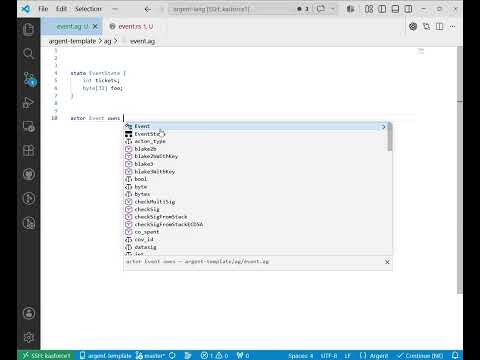Click line 10 actor Event code
The image size is (480, 360).
95,118
